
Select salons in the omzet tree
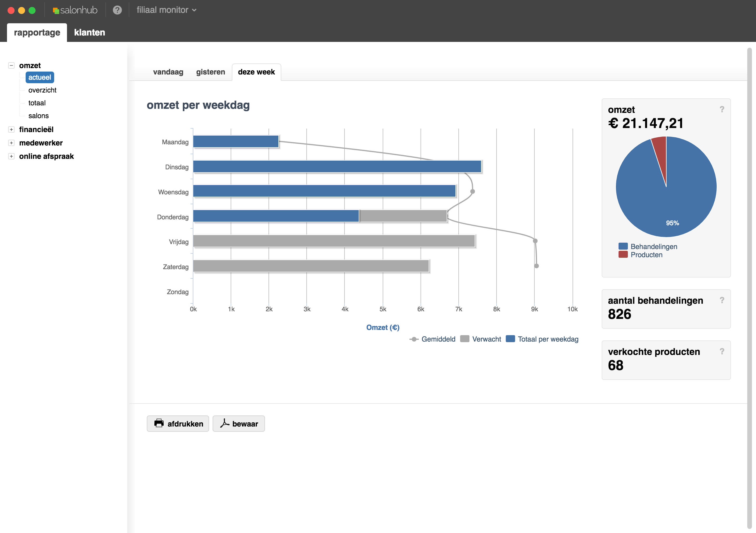pyautogui.click(x=38, y=116)
